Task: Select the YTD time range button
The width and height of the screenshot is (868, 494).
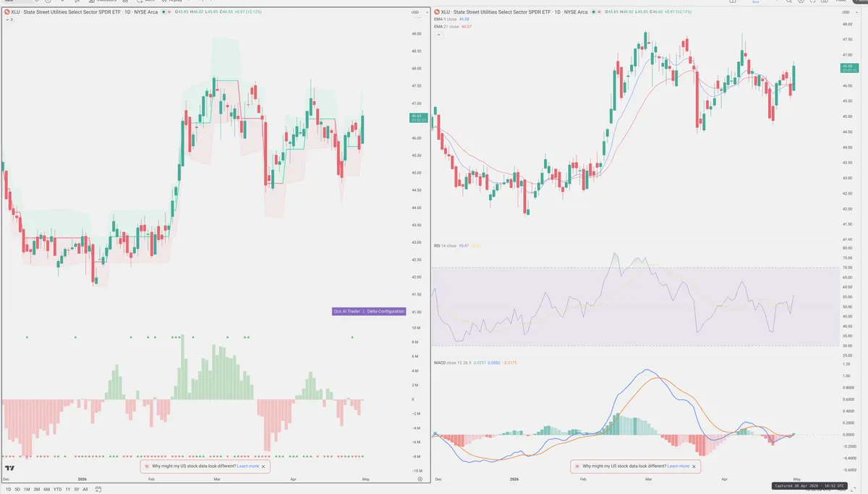Action: pyautogui.click(x=57, y=489)
